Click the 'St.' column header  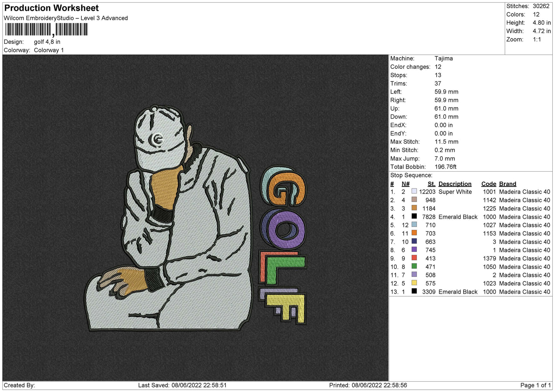coord(431,184)
